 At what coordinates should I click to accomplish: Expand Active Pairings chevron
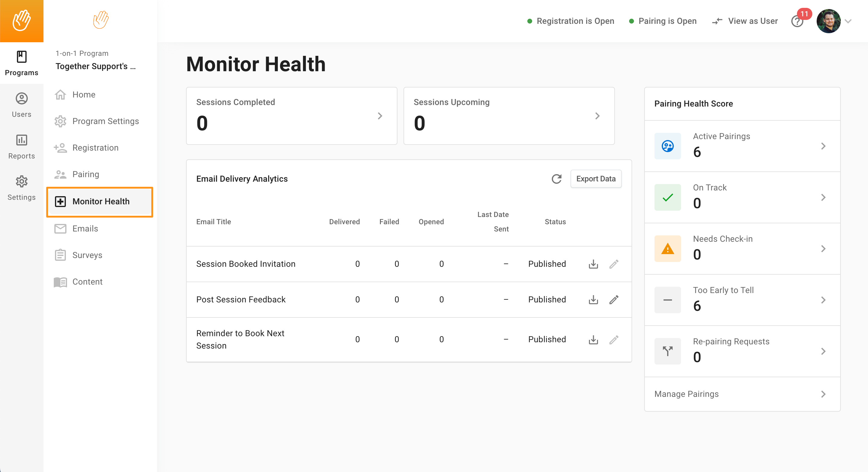(x=823, y=146)
